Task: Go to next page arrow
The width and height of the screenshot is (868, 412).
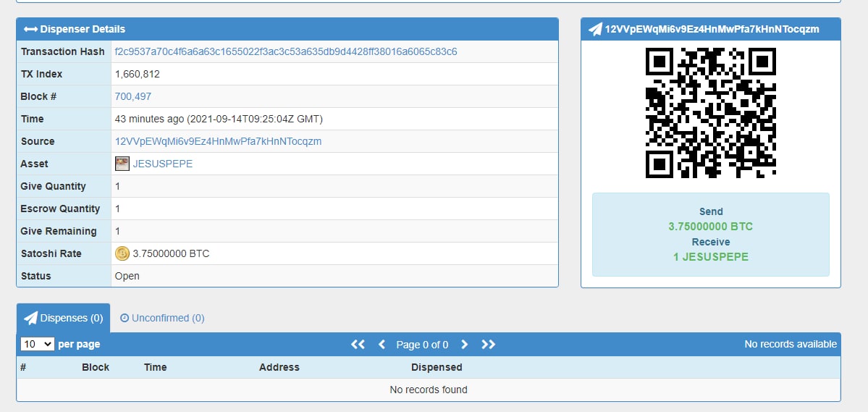Action: tap(465, 345)
